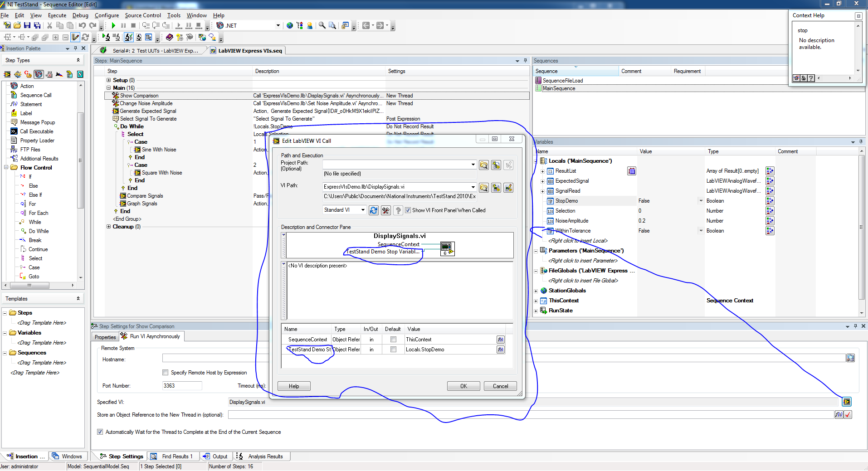The height and width of the screenshot is (471, 868).
Task: Collapse Flow Control in Insertion Palette
Action: tap(6, 168)
